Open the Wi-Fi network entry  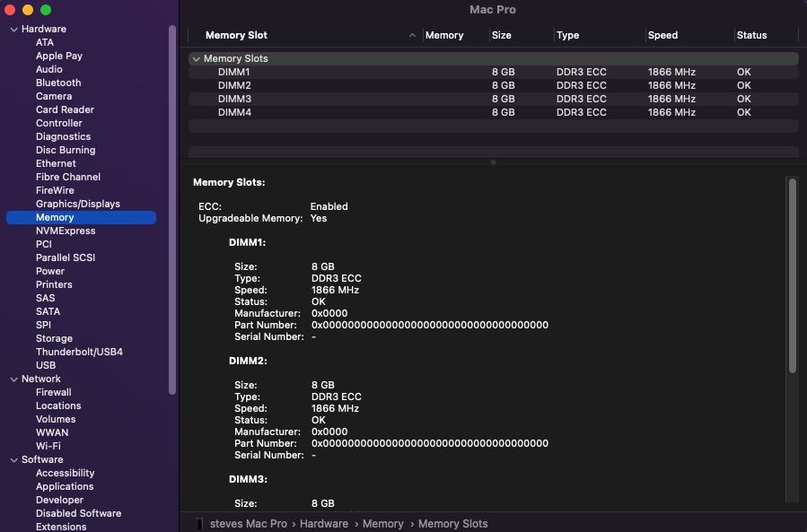48,446
